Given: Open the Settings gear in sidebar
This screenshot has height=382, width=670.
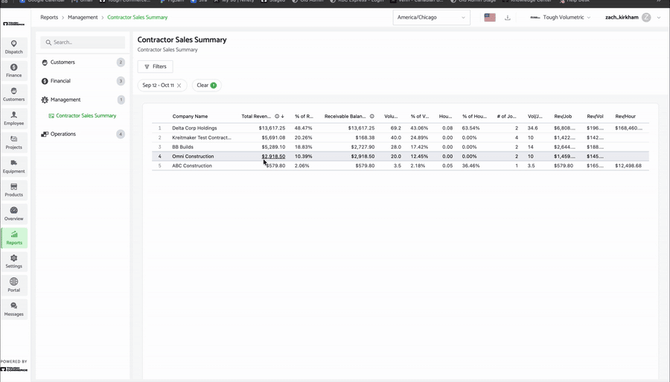Looking at the screenshot, I should (x=14, y=261).
